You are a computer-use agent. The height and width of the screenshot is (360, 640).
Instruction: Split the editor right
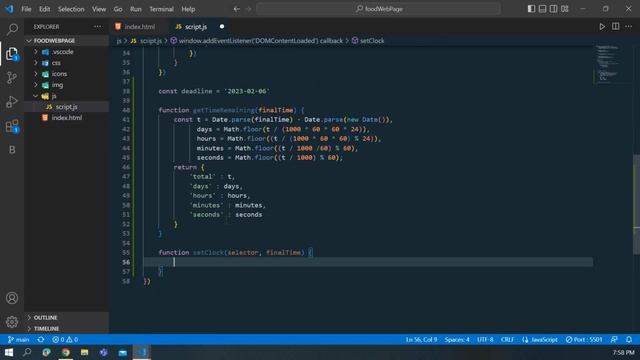(616, 27)
